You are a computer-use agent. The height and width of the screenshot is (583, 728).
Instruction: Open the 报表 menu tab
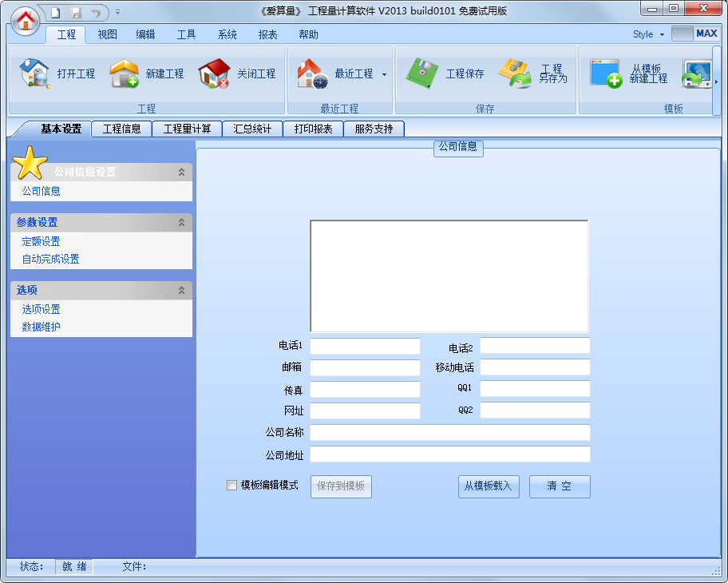[267, 34]
